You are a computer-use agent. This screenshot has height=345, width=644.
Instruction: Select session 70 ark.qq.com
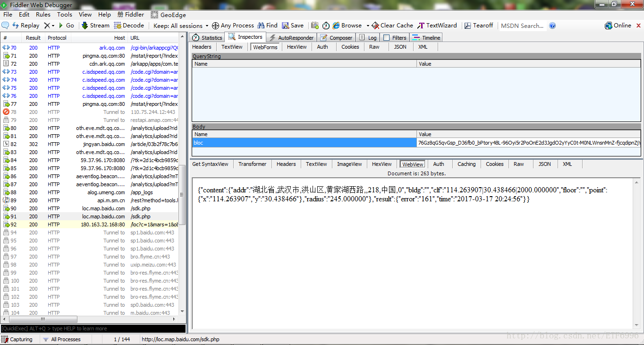[90, 48]
